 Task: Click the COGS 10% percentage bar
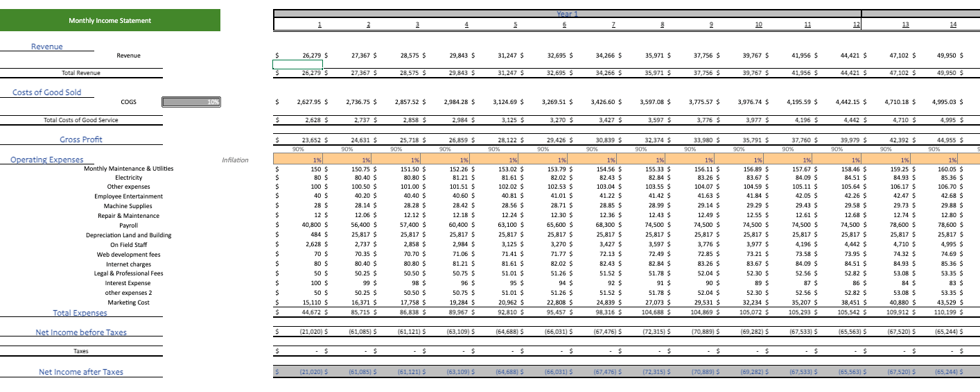[x=191, y=102]
